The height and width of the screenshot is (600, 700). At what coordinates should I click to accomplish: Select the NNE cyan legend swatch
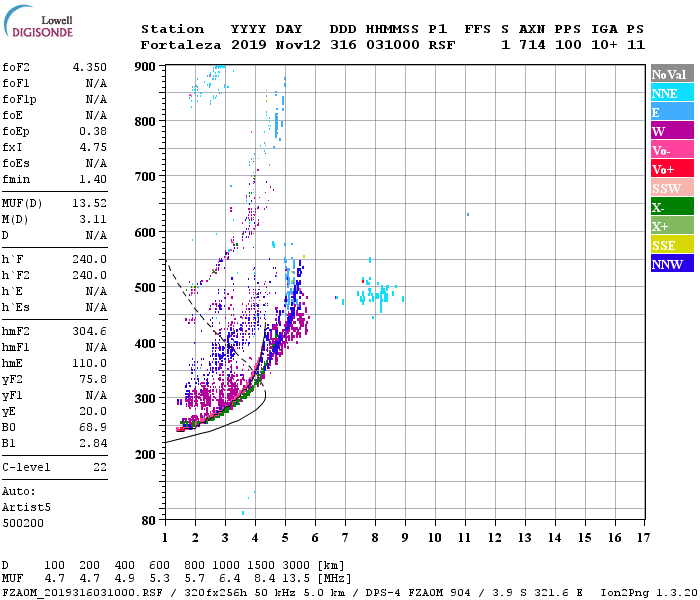tap(672, 93)
